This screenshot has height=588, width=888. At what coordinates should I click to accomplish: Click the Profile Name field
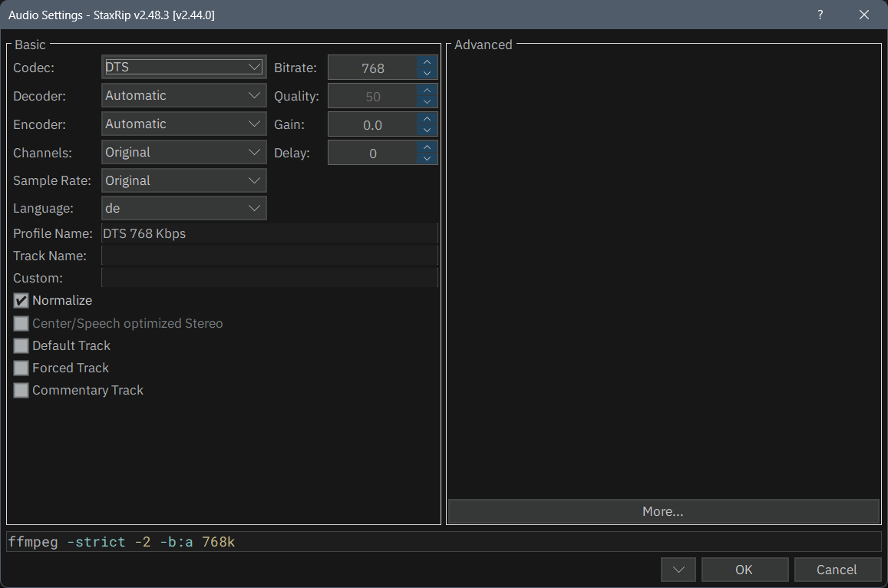[x=269, y=233]
